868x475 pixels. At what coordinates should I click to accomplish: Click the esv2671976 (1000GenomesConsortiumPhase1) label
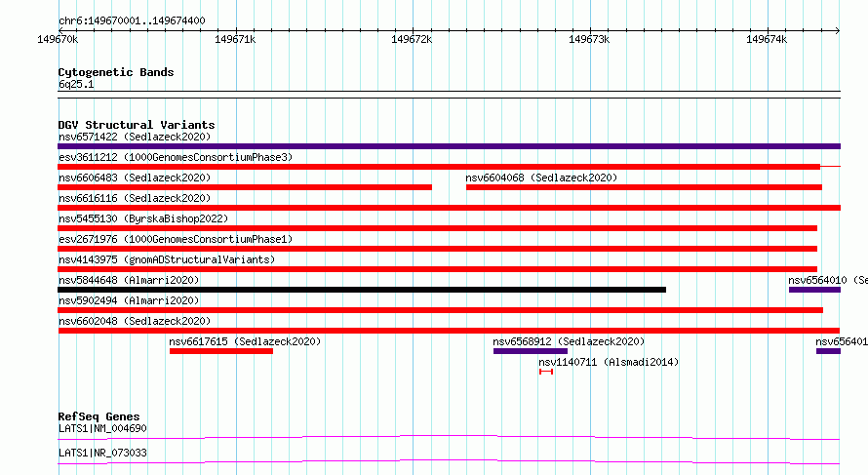(176, 239)
